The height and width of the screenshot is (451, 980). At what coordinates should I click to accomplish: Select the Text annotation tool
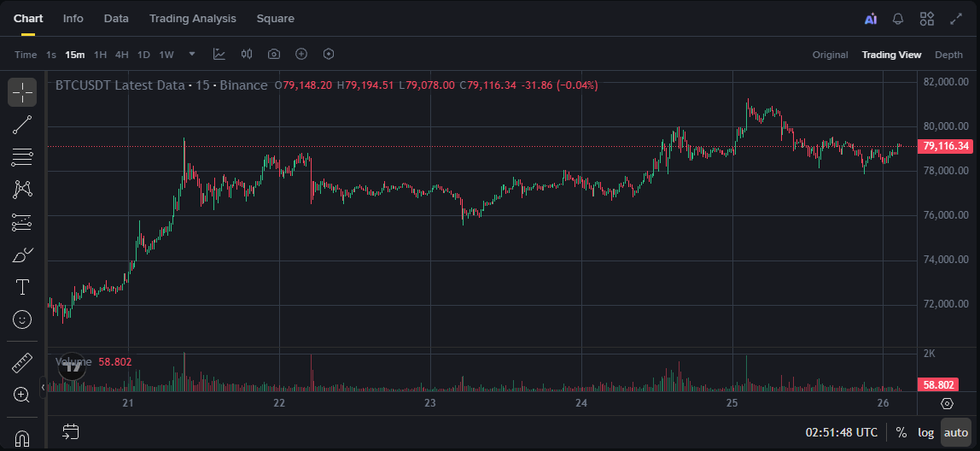[x=22, y=287]
